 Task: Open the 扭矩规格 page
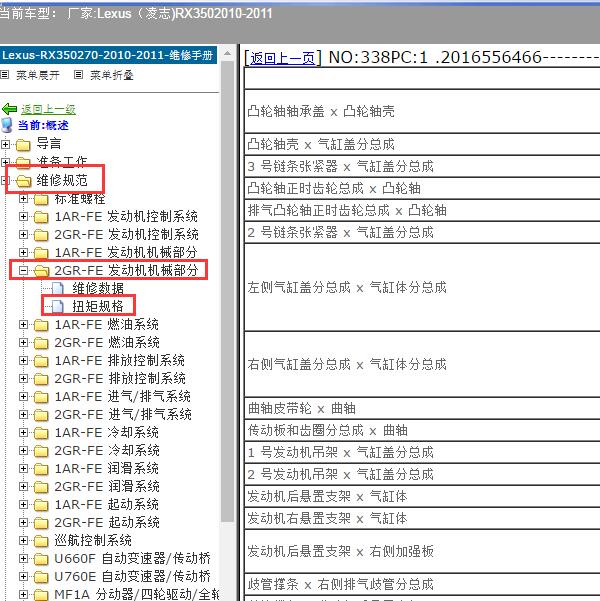coord(98,306)
